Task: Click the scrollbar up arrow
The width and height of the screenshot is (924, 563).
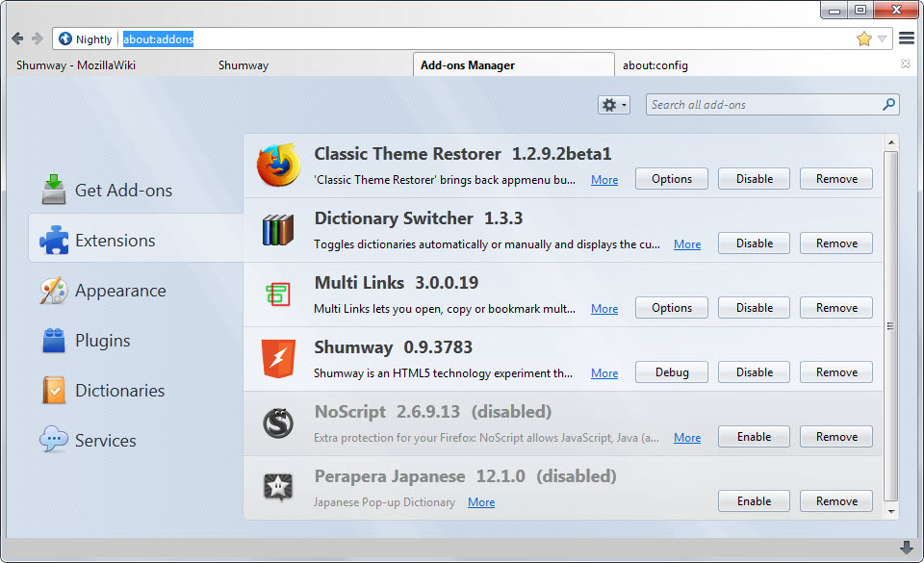Action: (891, 142)
